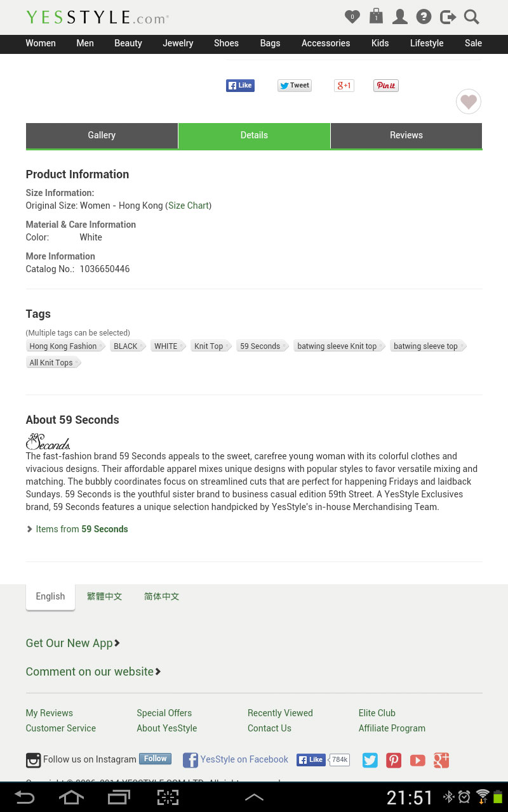This screenshot has height=812, width=508.
Task: Open YesStyle Pinterest page icon
Action: click(x=394, y=760)
